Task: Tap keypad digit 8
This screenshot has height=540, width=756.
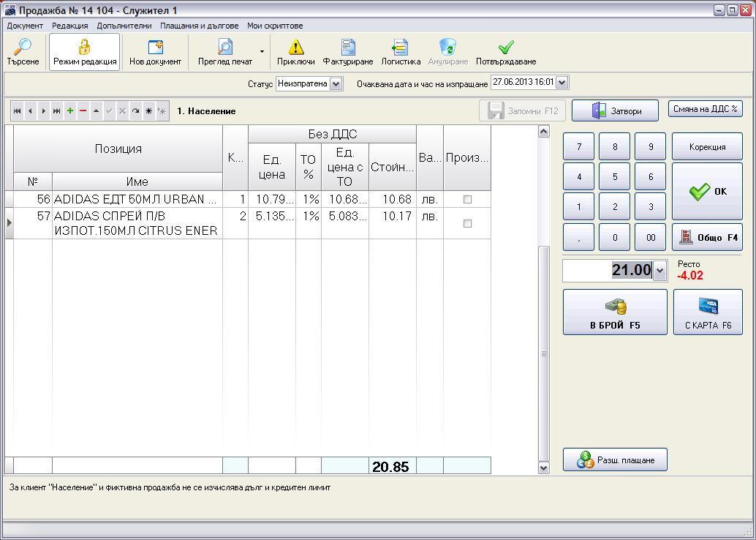Action: [614, 146]
